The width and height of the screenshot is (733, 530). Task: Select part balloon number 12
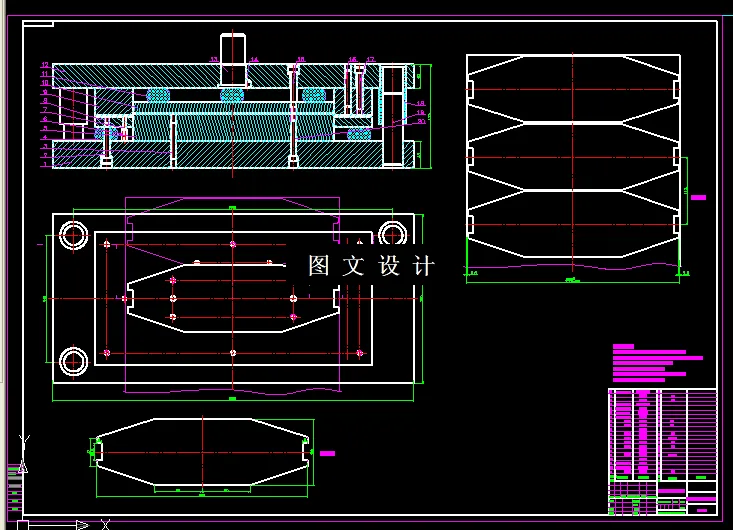[45, 65]
